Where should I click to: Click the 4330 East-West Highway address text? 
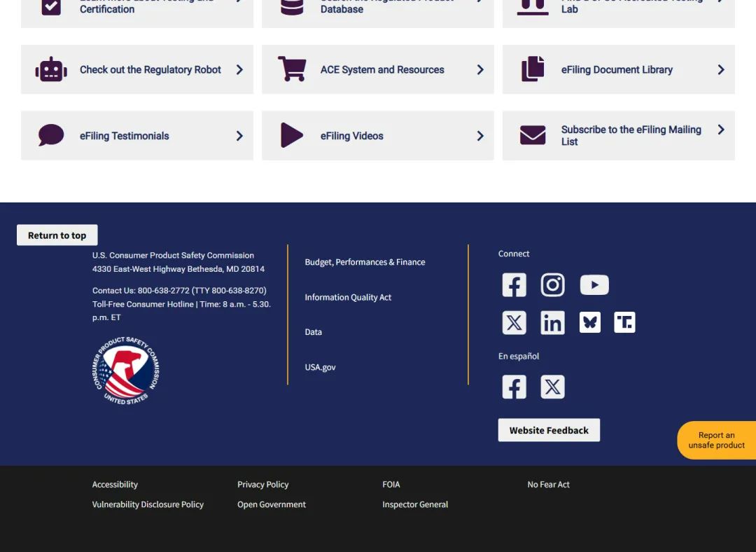coord(178,269)
